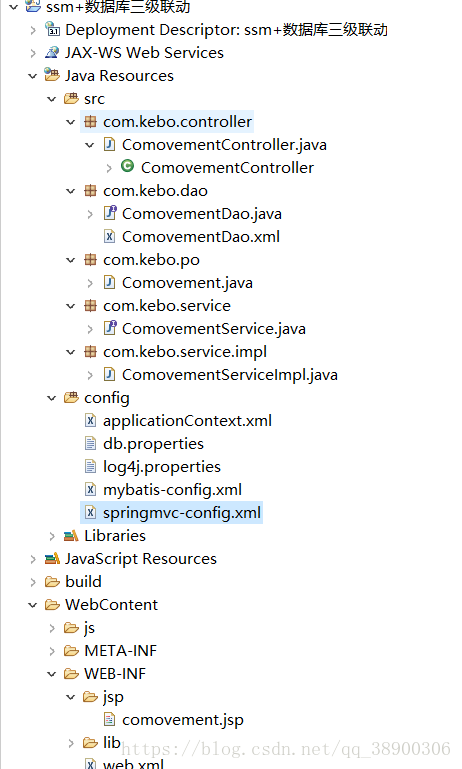Collapse the src source folder
The height and width of the screenshot is (769, 462).
point(51,99)
